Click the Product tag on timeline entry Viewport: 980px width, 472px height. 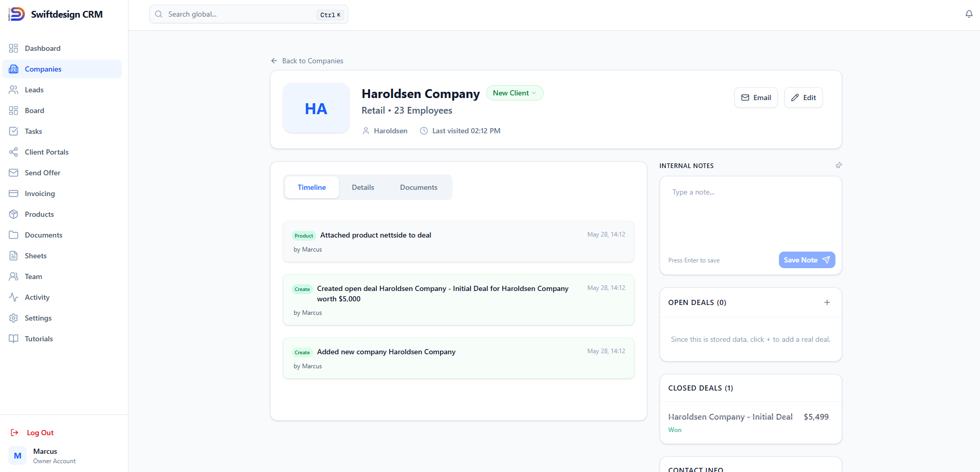(304, 235)
